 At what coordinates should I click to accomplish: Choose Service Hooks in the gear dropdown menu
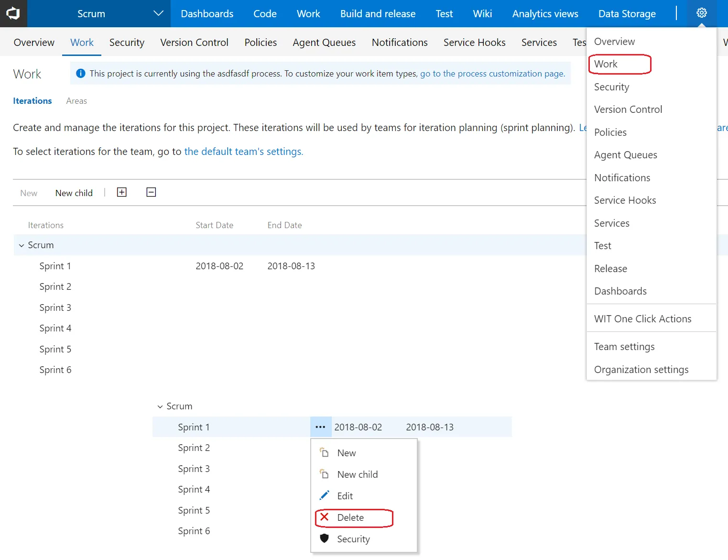click(x=625, y=200)
